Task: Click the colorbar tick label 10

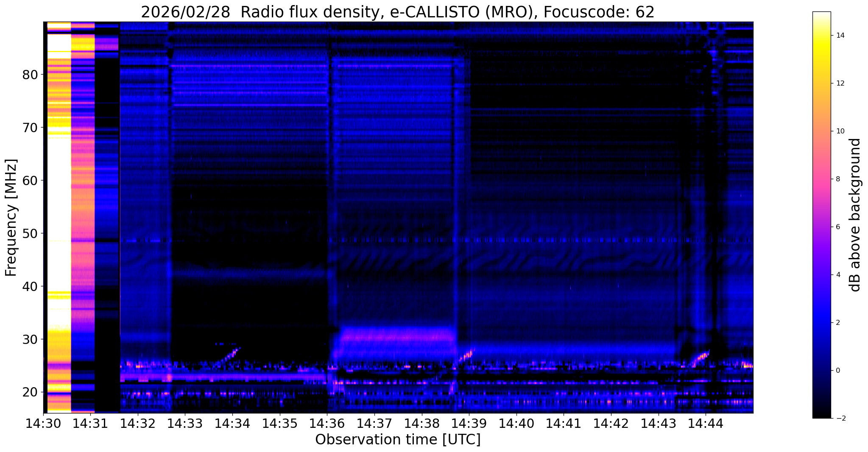Action: tap(840, 131)
